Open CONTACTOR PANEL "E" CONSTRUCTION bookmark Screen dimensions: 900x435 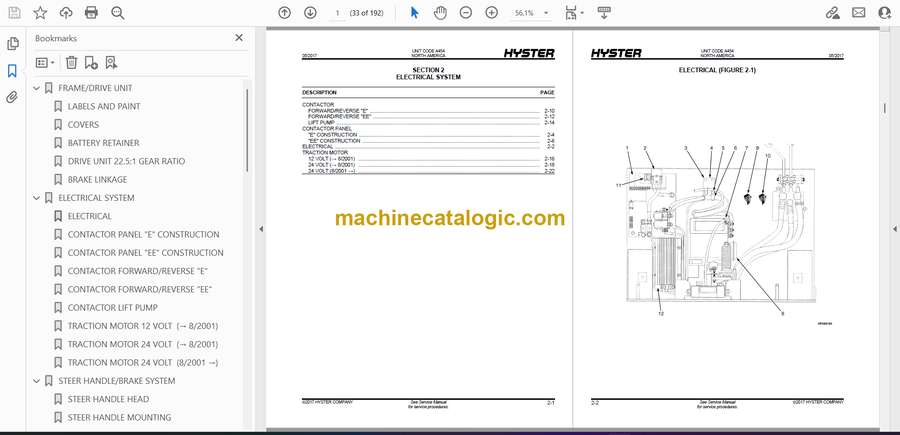pyautogui.click(x=143, y=235)
